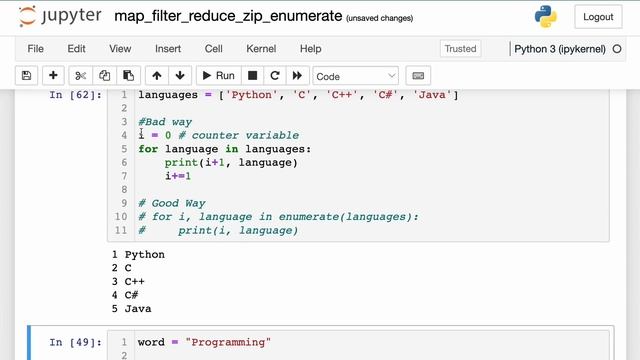Interrupt the kernel with stop icon
Screen dimensions: 640x360
(253, 76)
